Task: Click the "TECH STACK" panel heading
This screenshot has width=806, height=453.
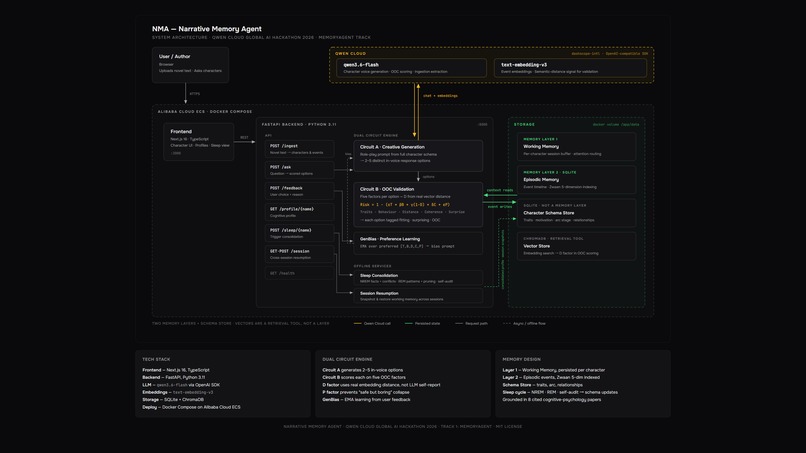Action: [x=156, y=359]
